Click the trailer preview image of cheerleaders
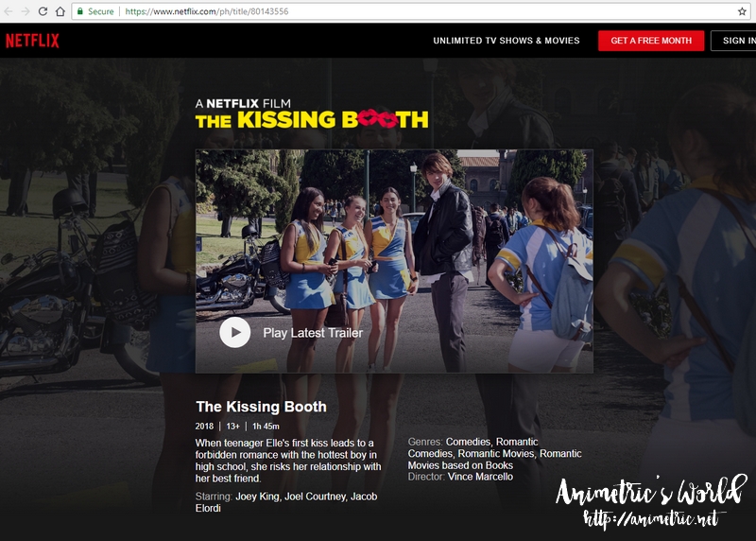 click(x=394, y=261)
